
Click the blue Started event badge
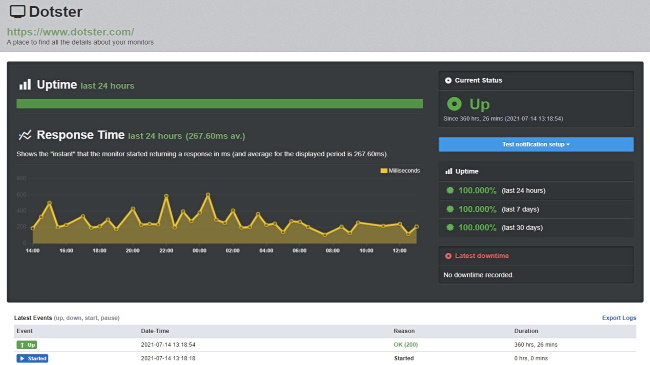click(x=32, y=358)
